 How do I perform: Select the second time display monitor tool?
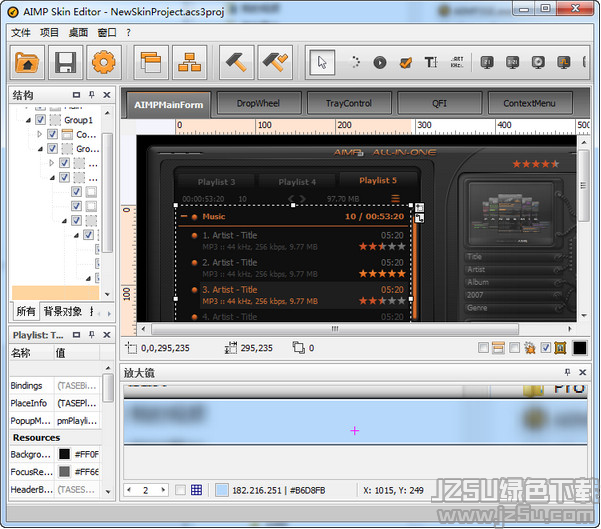[x=512, y=62]
